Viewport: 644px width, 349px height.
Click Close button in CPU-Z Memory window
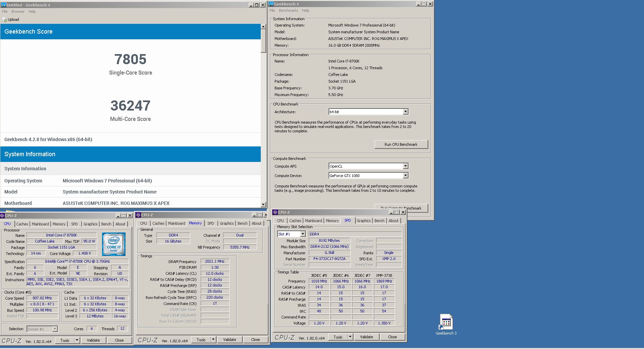click(x=255, y=340)
